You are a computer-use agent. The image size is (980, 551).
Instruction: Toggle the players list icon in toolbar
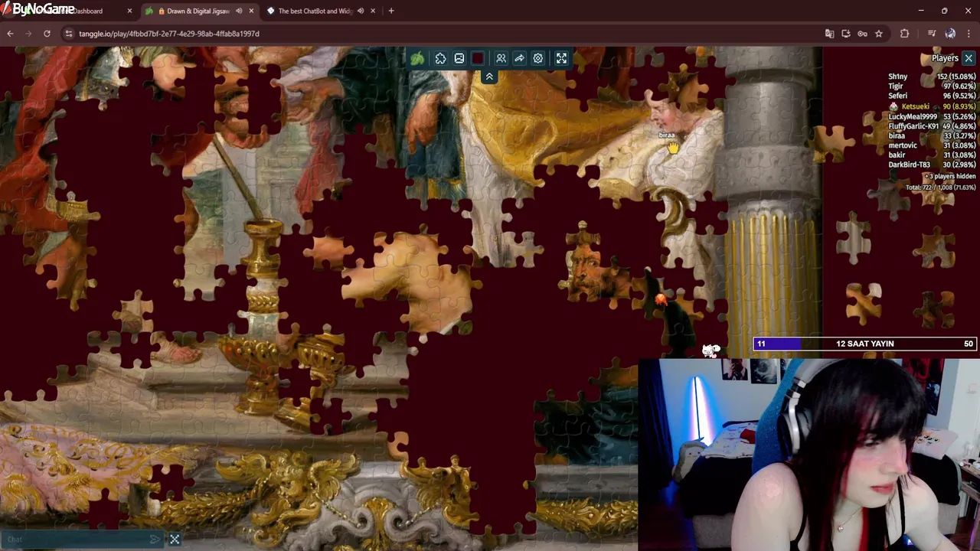[501, 58]
